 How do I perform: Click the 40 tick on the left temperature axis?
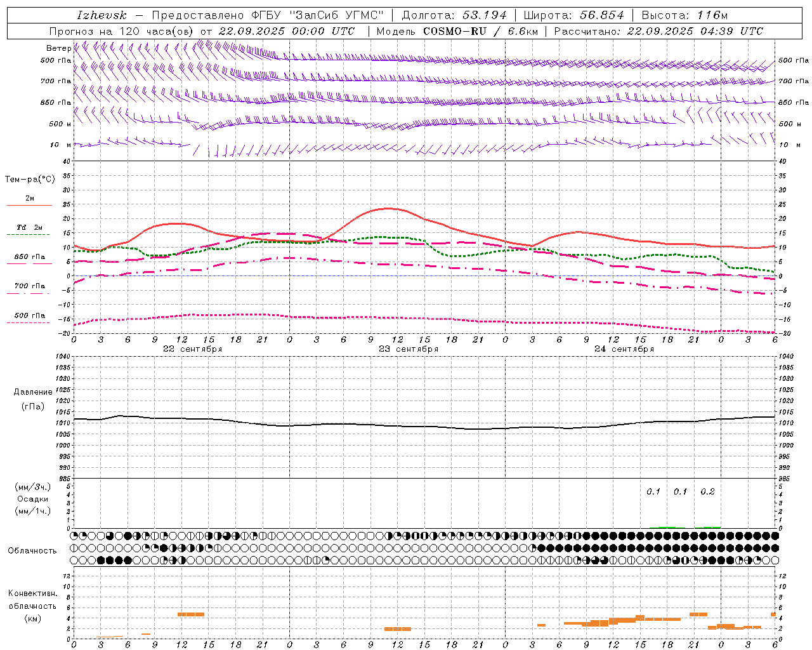[67, 162]
